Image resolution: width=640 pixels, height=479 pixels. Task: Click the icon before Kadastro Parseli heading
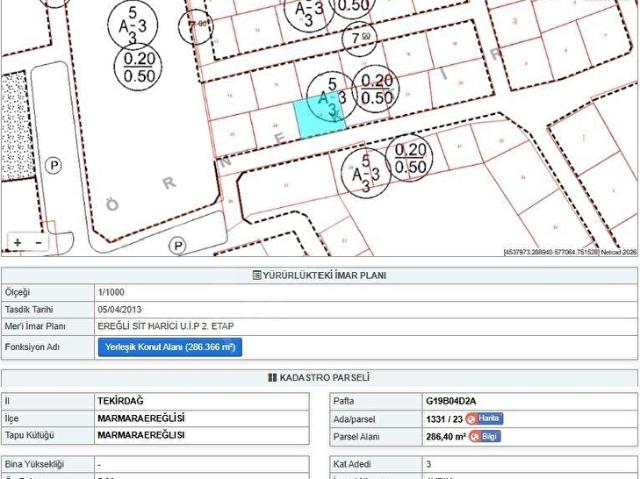(272, 377)
